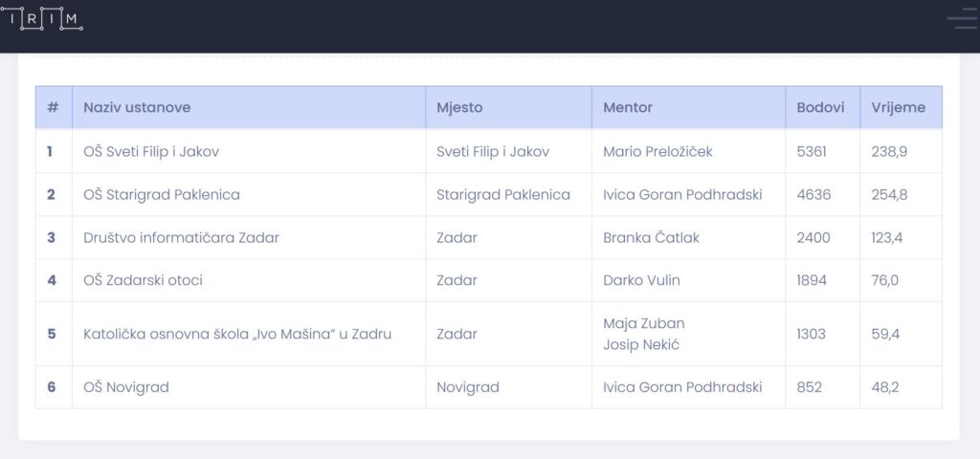Click mentor name Darko Vulin
Image resolution: width=980 pixels, height=459 pixels.
click(x=641, y=280)
